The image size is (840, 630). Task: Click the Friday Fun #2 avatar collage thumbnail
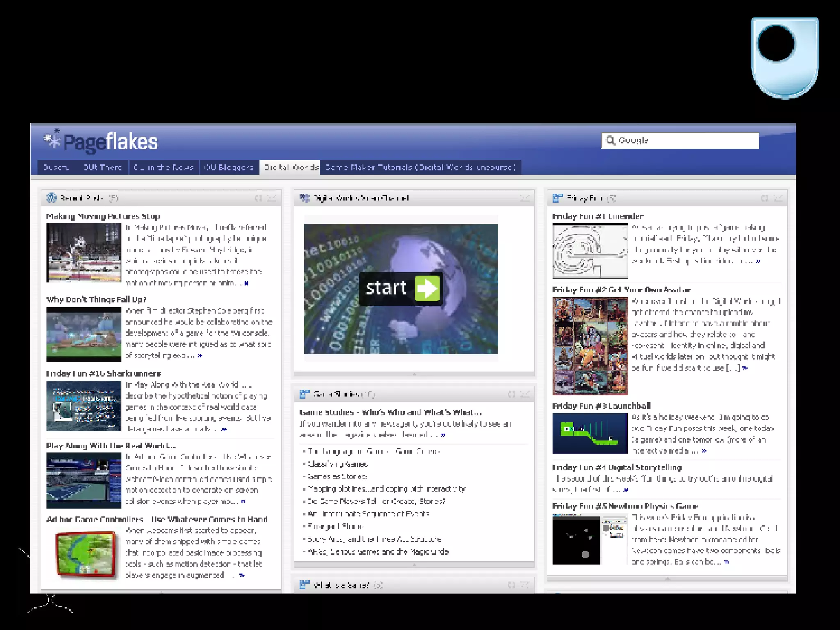(x=590, y=346)
